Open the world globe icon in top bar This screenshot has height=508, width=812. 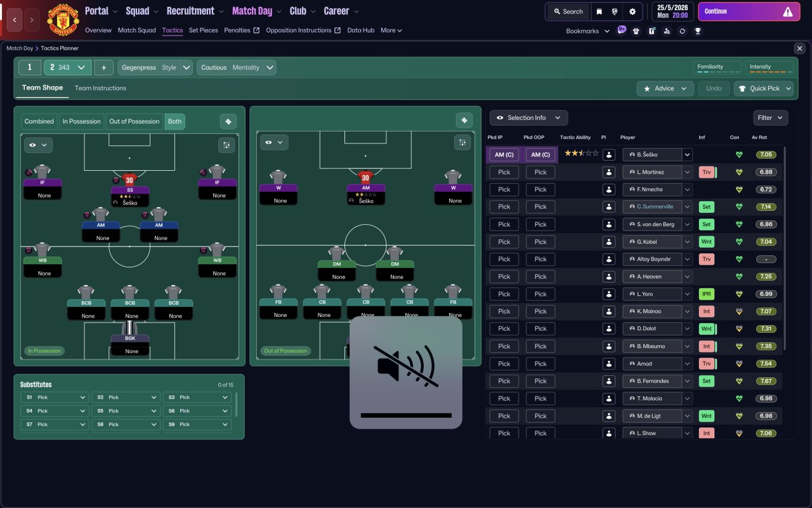pyautogui.click(x=615, y=11)
